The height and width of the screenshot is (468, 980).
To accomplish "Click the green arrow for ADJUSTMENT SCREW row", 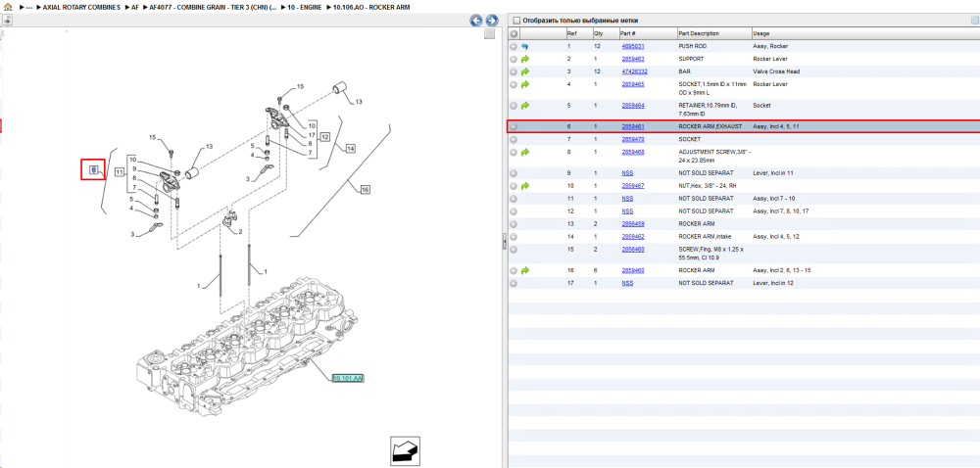I will (525, 152).
